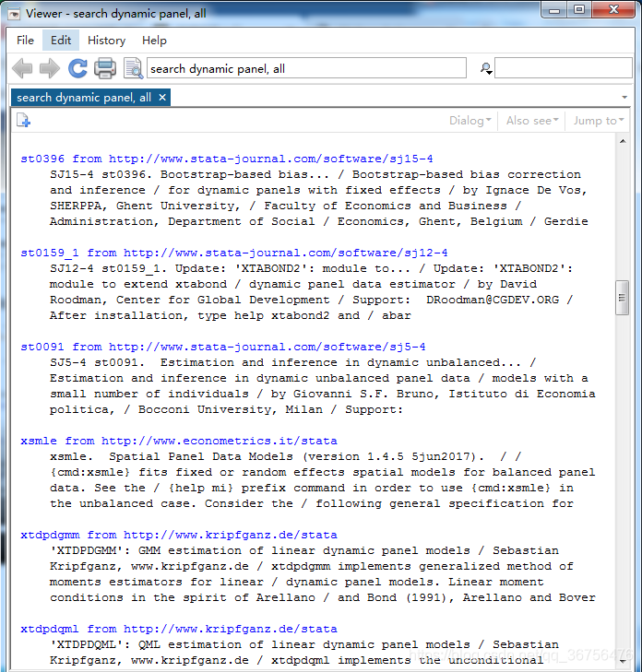
Task: Open the search magnifier dropdown
Action: click(486, 68)
